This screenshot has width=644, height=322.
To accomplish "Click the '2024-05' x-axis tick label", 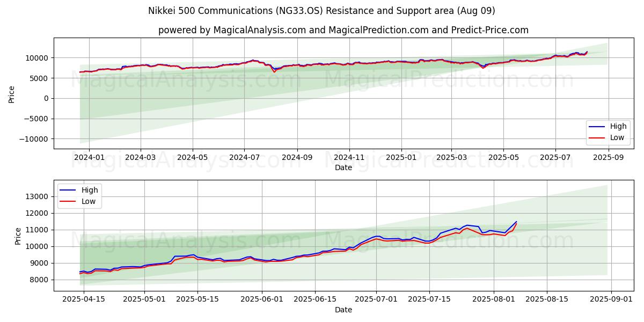I will point(192,158).
